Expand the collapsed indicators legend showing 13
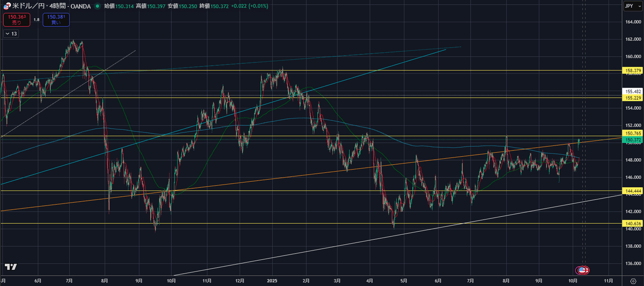Viewport: 644px width, 286px height. pyautogui.click(x=11, y=34)
